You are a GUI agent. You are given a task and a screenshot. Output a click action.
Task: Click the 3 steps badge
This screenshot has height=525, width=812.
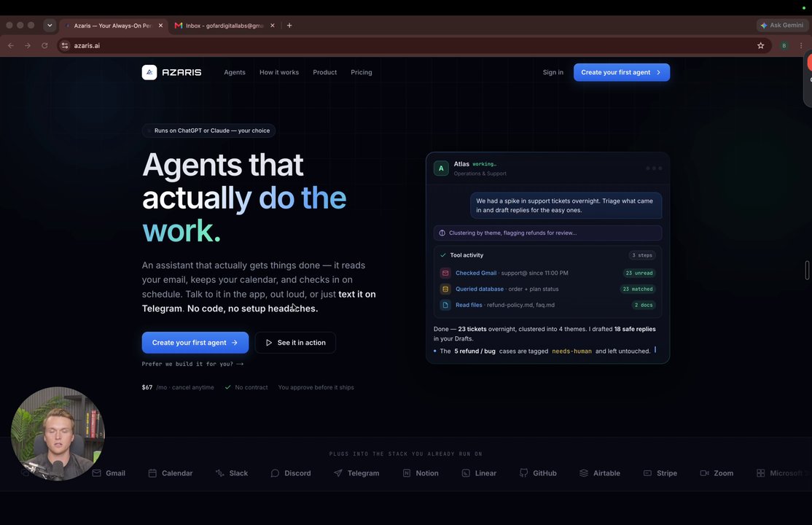[642, 255]
